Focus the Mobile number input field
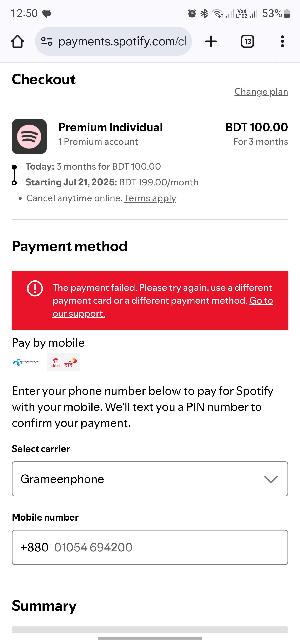 (x=150, y=547)
